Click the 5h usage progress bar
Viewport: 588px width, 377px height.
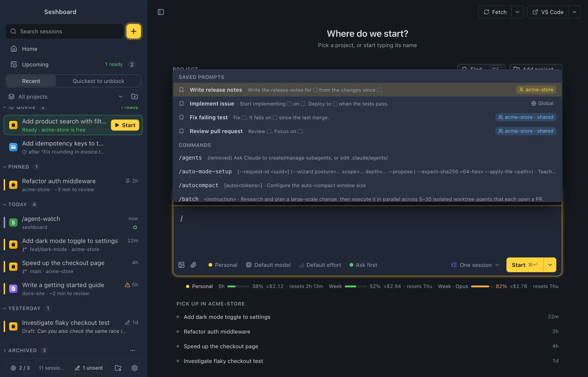[x=238, y=286]
